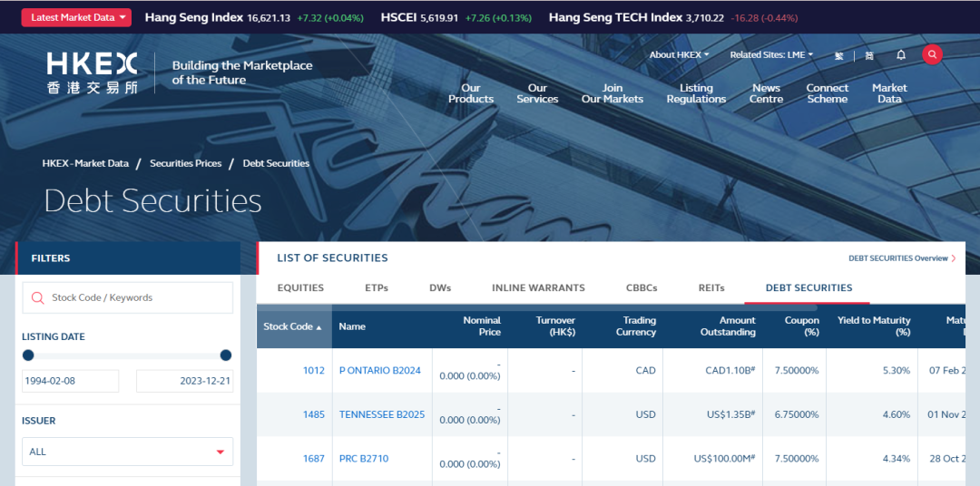Screen dimensions: 980x486
Task: Click 4.60% yield cell
Action: coord(897,414)
